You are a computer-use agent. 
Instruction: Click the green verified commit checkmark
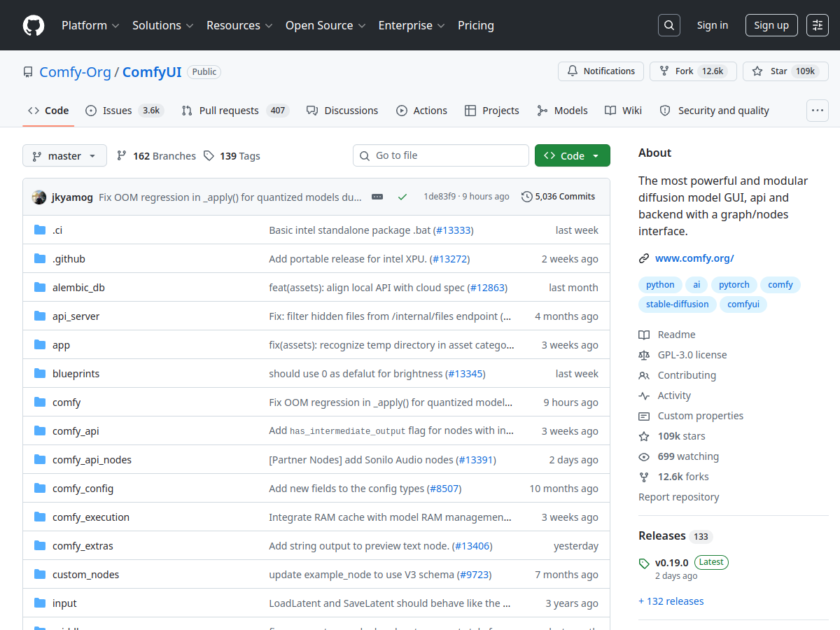(402, 197)
